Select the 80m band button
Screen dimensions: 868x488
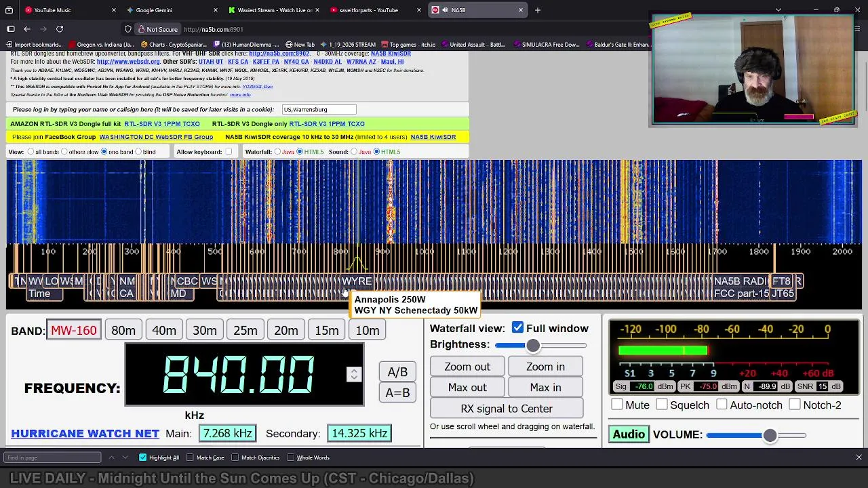pos(123,330)
